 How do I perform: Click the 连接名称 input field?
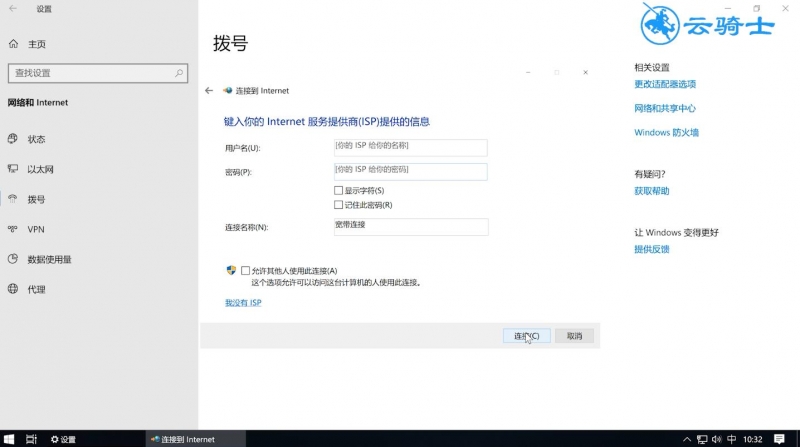pos(411,227)
